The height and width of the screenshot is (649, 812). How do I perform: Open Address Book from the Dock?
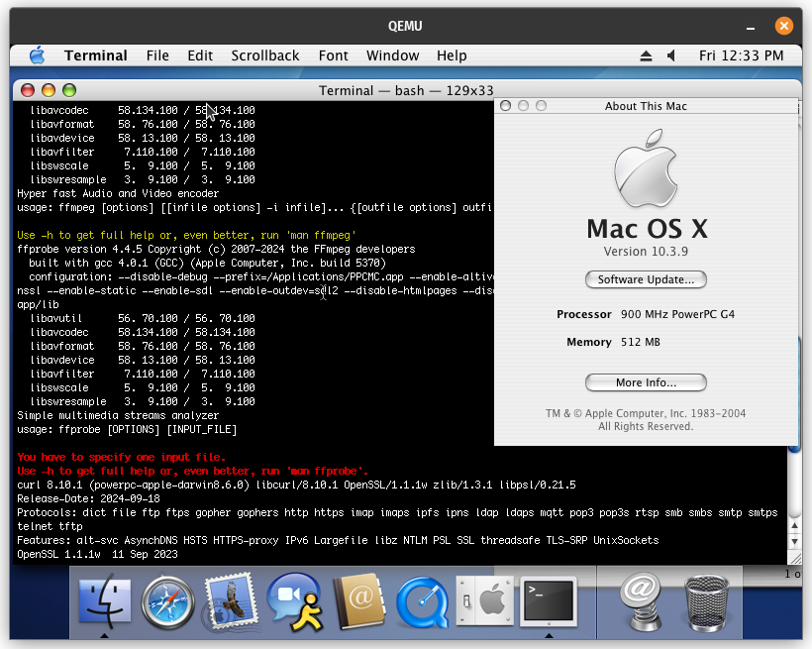tap(357, 601)
